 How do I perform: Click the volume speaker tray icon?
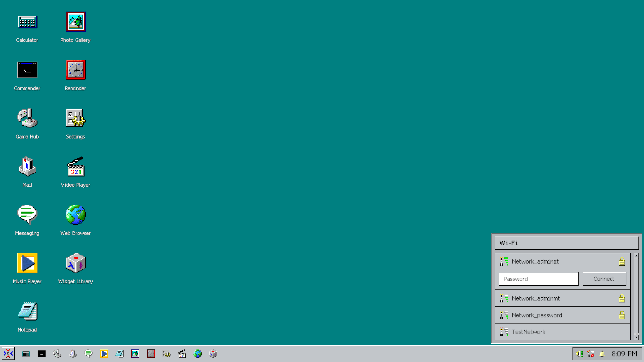pyautogui.click(x=579, y=354)
